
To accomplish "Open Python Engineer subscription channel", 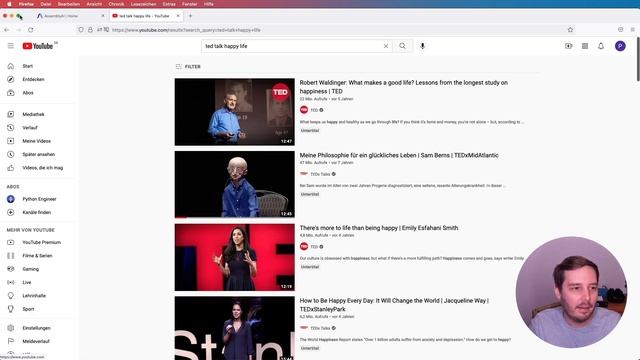I will pos(39,199).
